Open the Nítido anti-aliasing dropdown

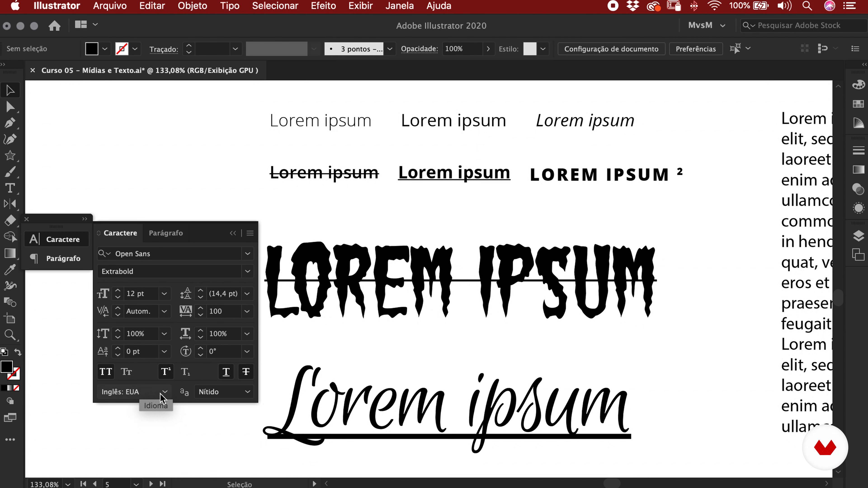[224, 392]
